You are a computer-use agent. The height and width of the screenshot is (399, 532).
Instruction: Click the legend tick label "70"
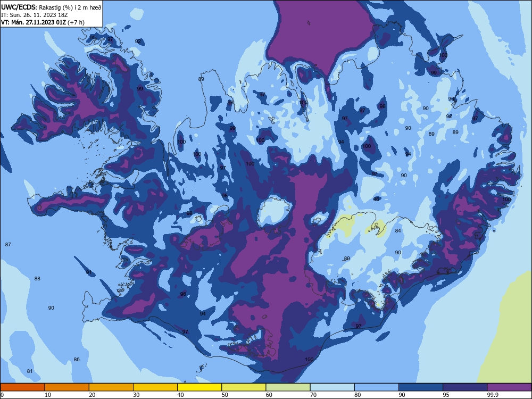313,395
